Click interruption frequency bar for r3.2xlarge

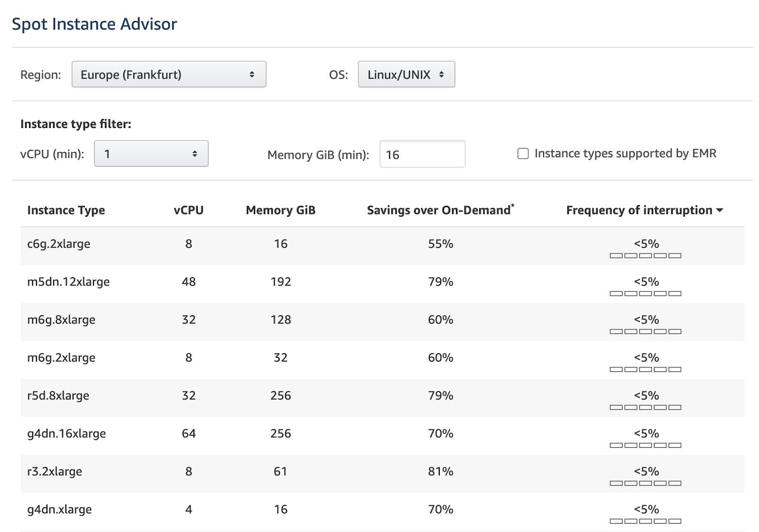tap(645, 483)
